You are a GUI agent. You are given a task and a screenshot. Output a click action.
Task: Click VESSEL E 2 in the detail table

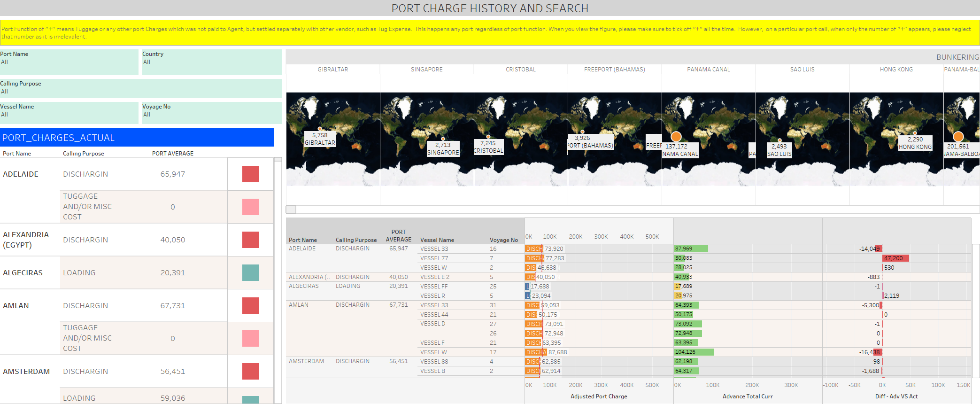click(435, 277)
